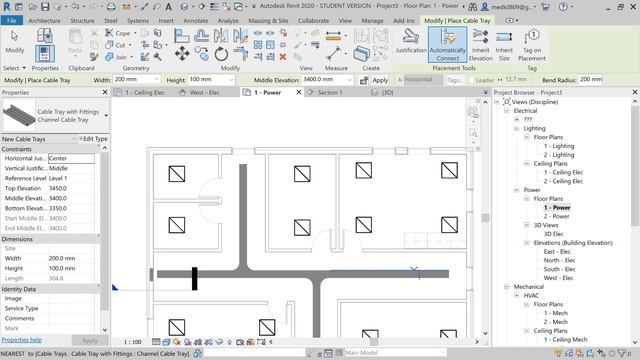The width and height of the screenshot is (640, 360).
Task: Open the navigation wheel in the view
Action: 473,111
